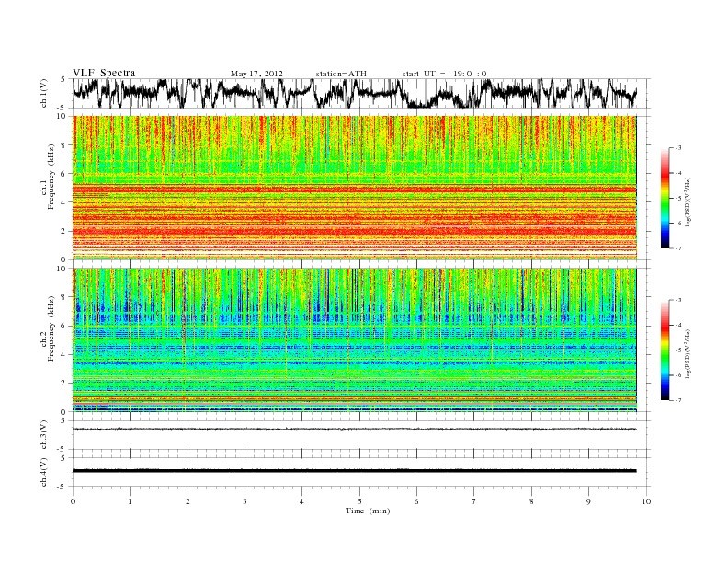
Task: Click the "0" at the time axis start
Action: click(73, 501)
